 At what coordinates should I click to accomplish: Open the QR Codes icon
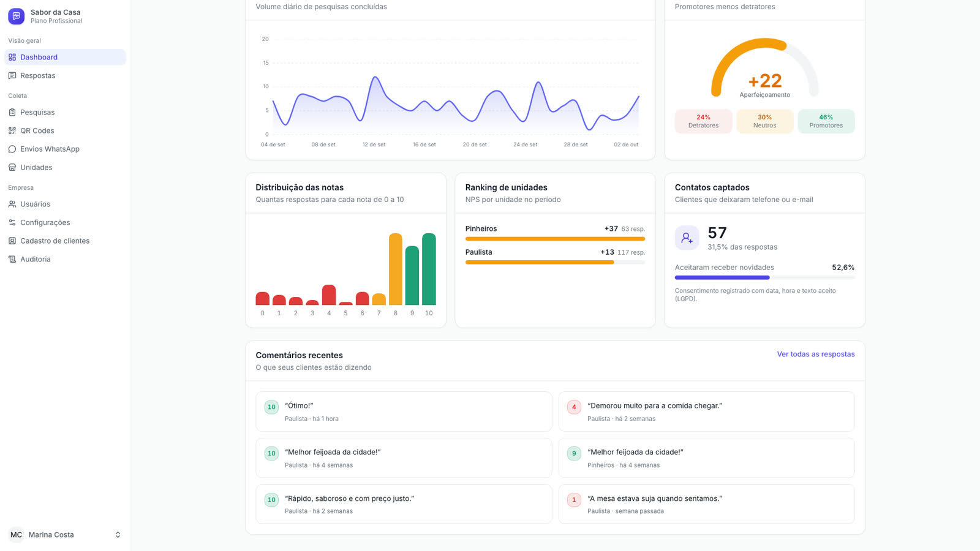tap(12, 130)
